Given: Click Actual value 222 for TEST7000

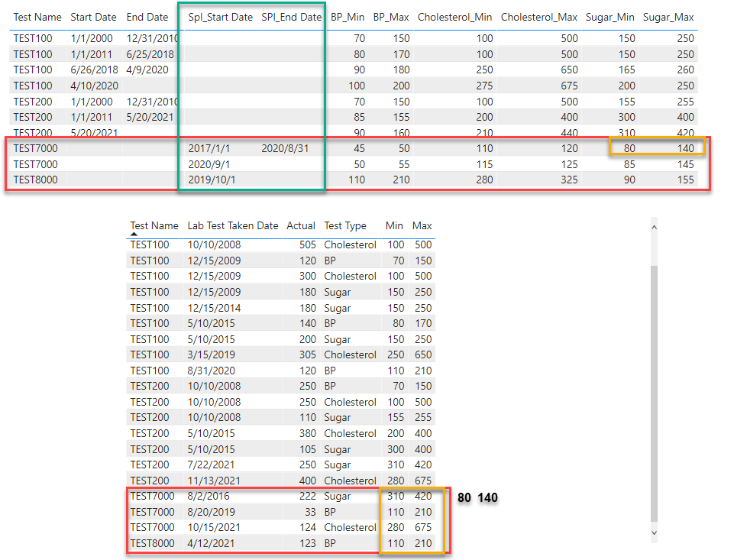Looking at the screenshot, I should 308,497.
